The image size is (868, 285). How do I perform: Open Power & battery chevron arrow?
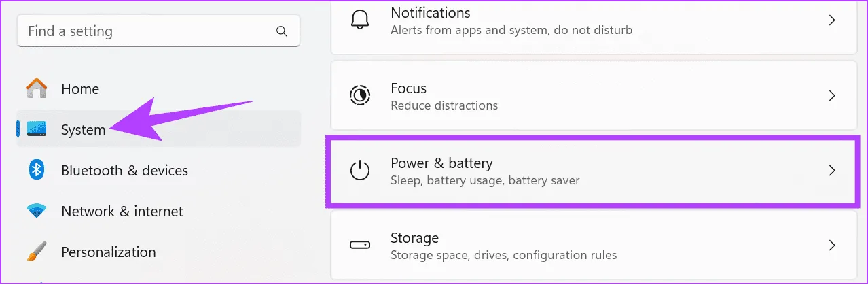pyautogui.click(x=832, y=171)
